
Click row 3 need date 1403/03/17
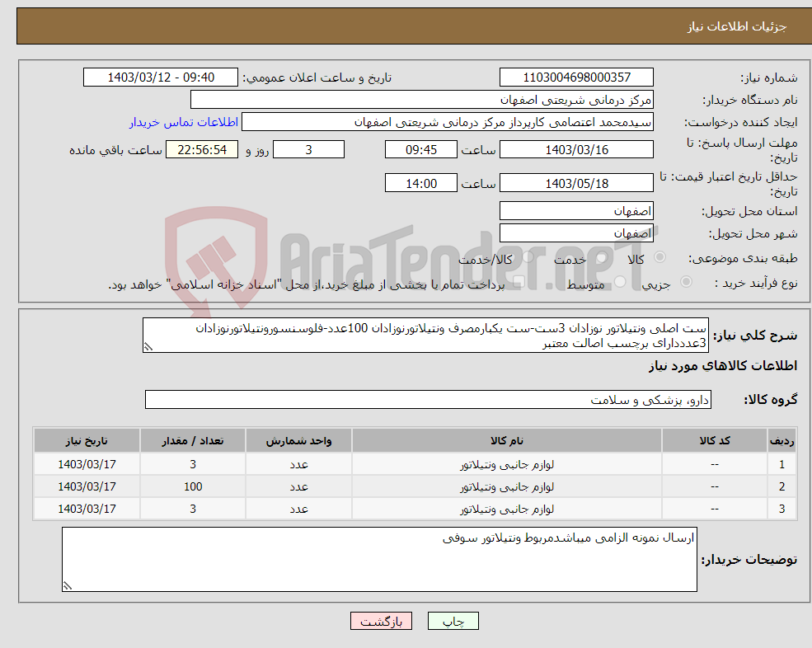click(87, 509)
